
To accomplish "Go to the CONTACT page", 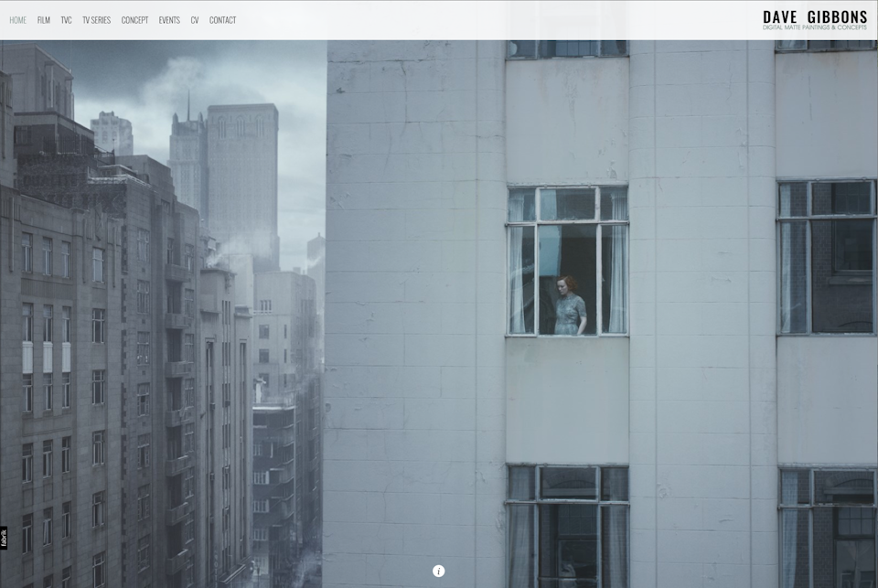I will (222, 20).
